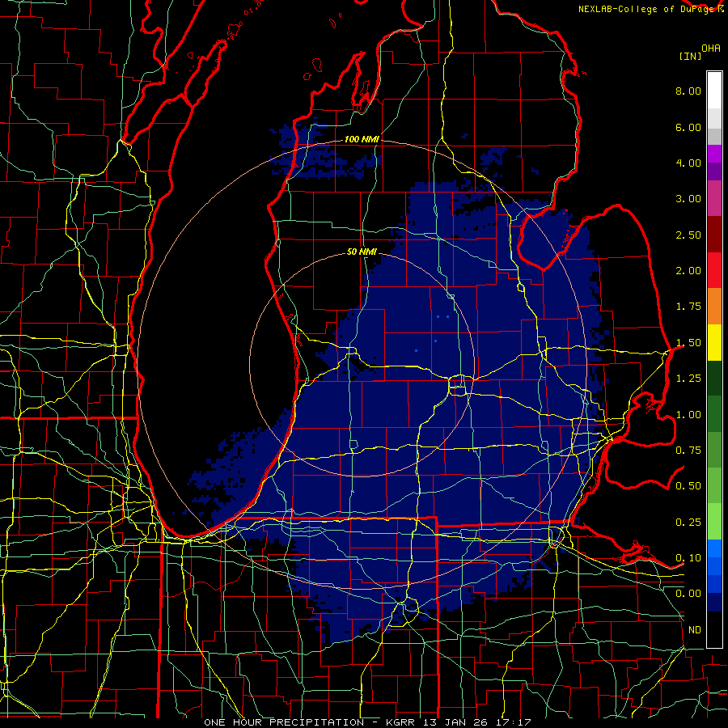
Task: Click the 3.00 legend value
Action: point(688,199)
